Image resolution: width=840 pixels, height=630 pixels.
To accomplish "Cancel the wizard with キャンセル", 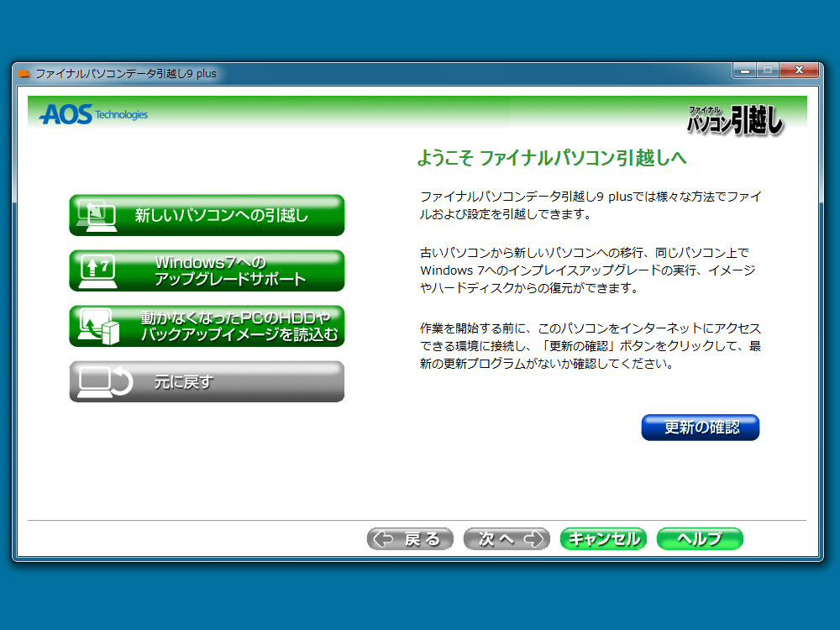I will [x=603, y=539].
